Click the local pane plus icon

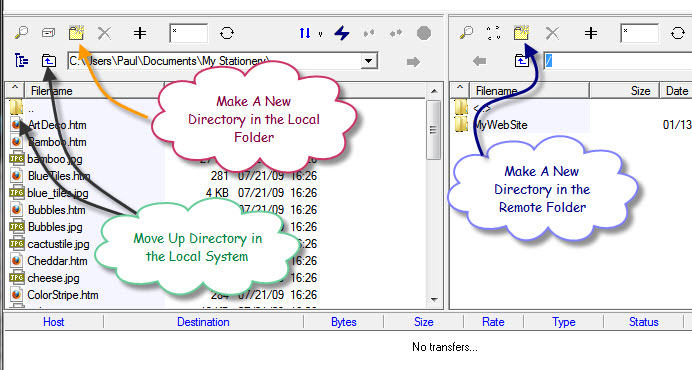(x=140, y=33)
